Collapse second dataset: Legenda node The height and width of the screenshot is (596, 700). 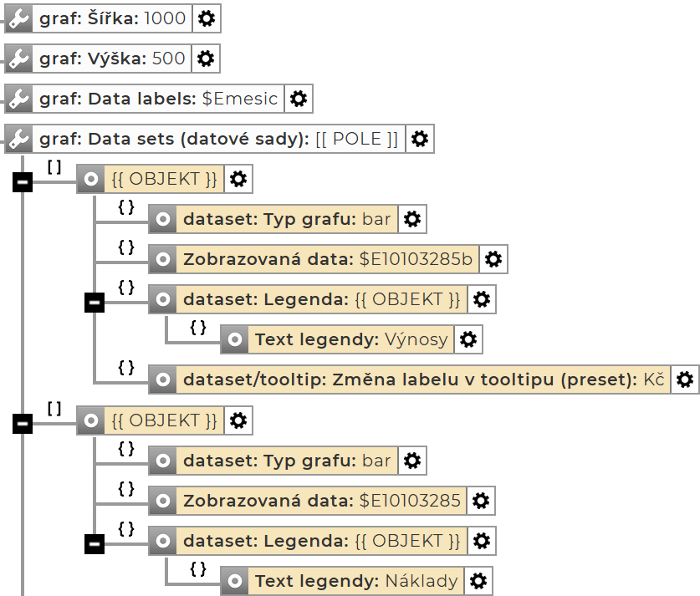pos(95,544)
